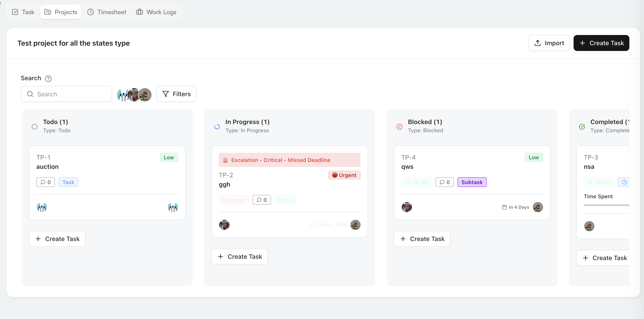Click the 14 Oct, 2026 due date
This screenshot has height=319, width=644.
[x=328, y=225]
